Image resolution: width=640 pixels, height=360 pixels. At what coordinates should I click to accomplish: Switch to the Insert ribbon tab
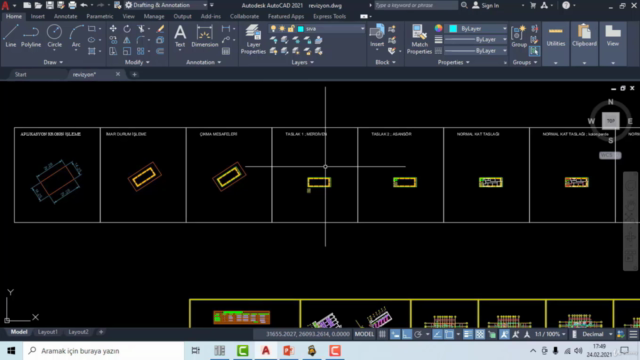tap(38, 16)
